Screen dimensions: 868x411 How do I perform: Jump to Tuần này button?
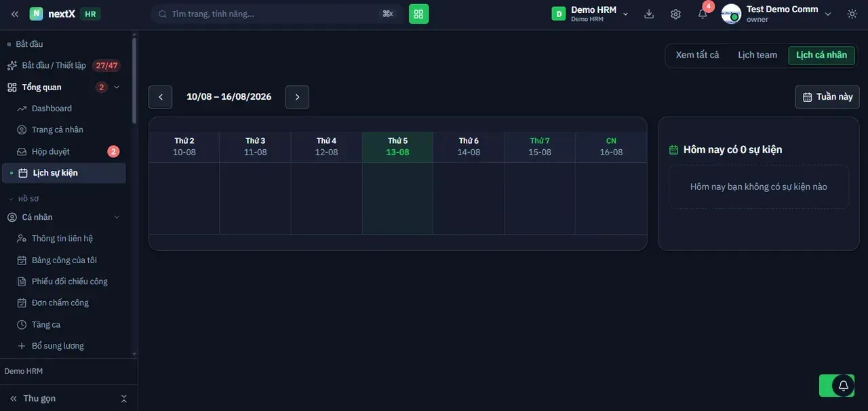pos(827,97)
